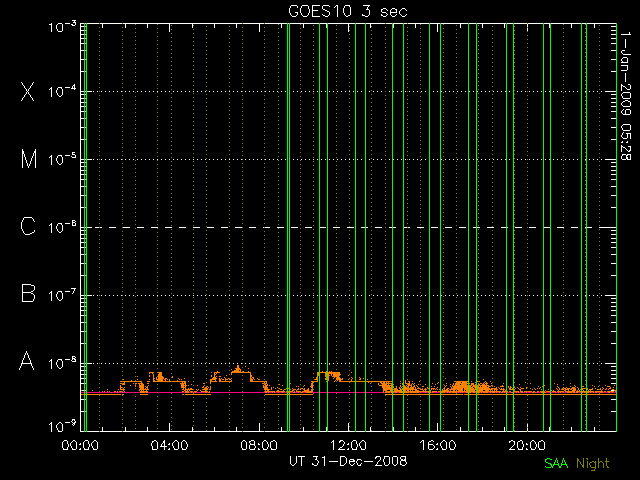Click the 10^-8 flux axis label
Viewport: 640px width, 480px height.
tap(62, 363)
